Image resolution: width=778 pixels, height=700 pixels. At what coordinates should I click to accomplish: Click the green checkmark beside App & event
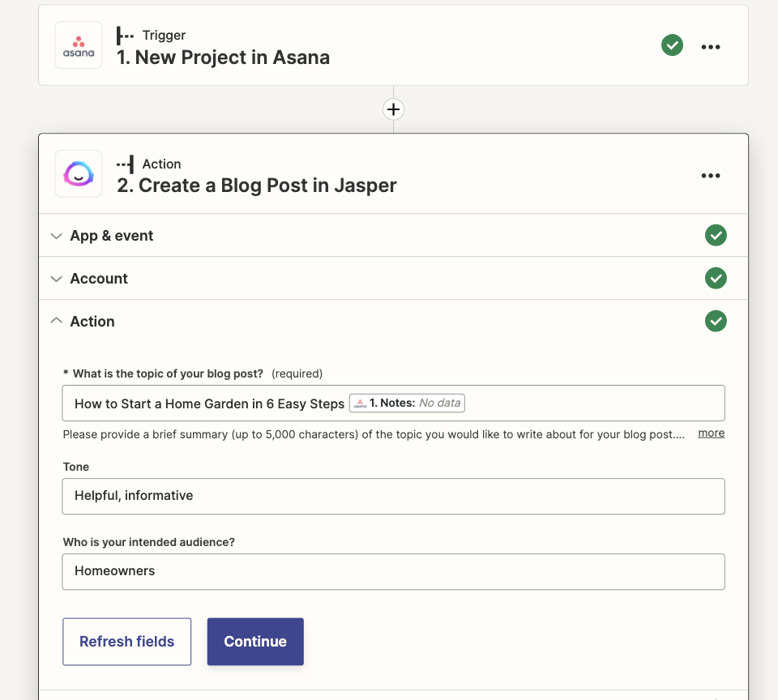tap(715, 236)
